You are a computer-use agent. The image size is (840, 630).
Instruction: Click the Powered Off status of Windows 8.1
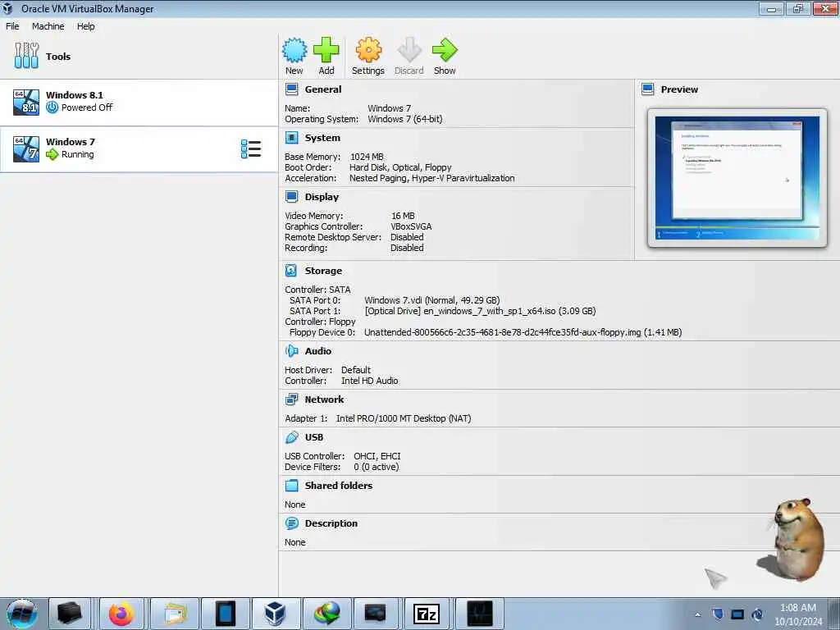click(x=87, y=107)
